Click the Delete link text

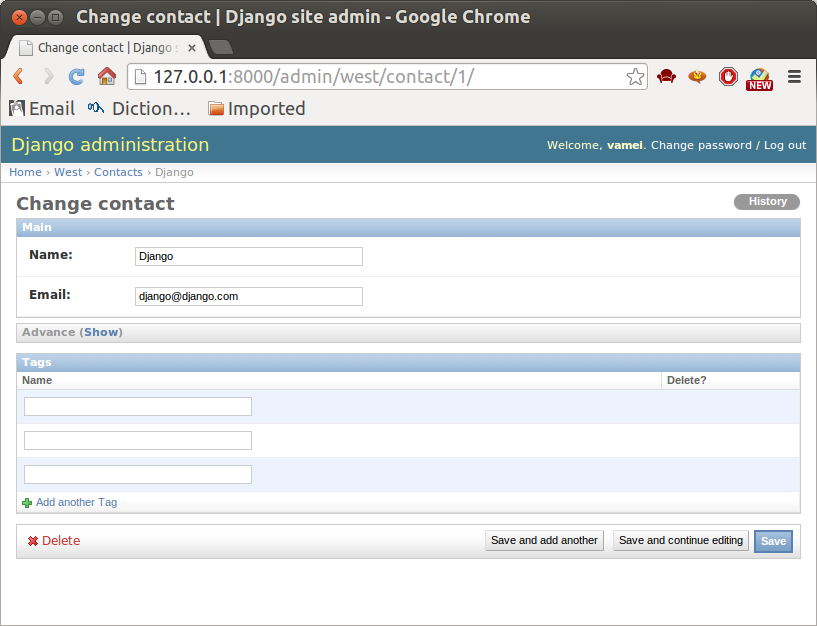61,541
